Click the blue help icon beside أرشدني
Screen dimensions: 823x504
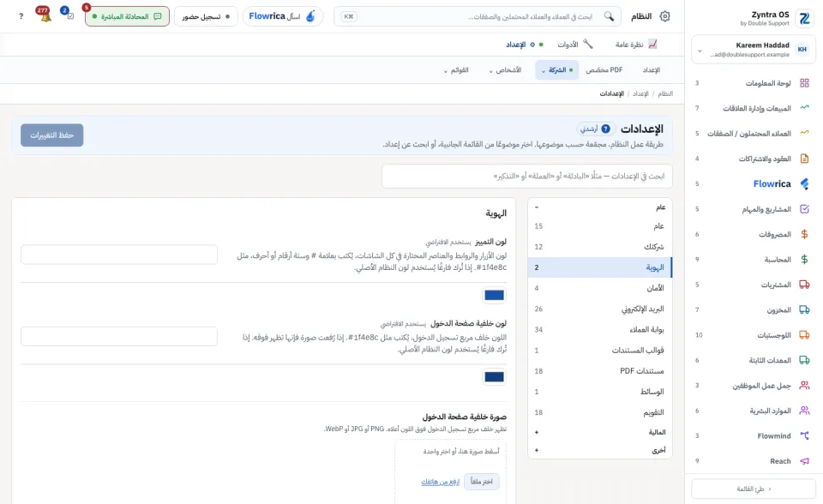click(x=605, y=129)
